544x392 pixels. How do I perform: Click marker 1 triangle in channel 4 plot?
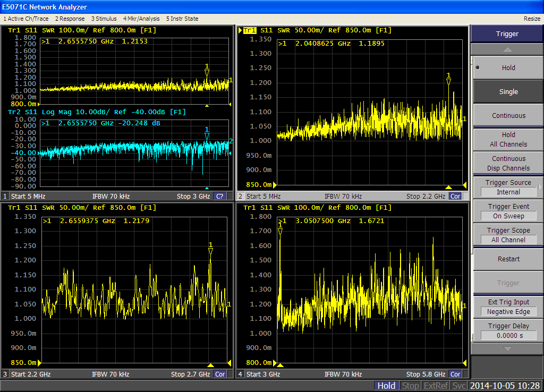280,231
